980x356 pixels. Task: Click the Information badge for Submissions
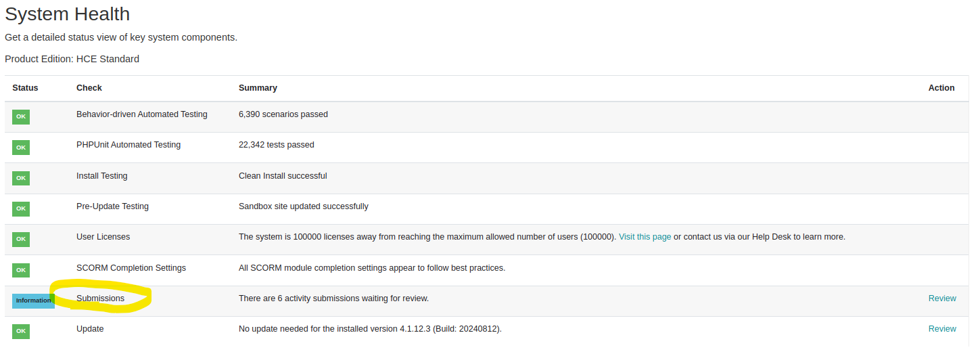click(33, 301)
